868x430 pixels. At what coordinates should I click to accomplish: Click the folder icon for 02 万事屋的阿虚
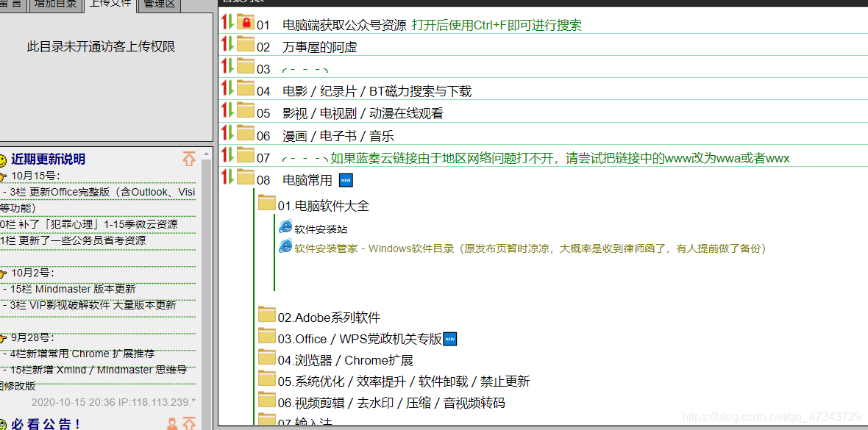tap(245, 44)
